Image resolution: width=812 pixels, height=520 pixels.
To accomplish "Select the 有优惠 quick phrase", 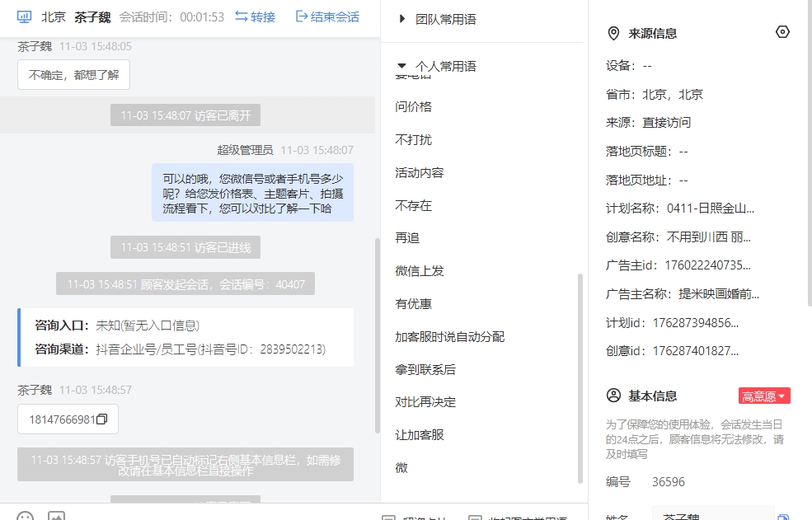I will (413, 304).
